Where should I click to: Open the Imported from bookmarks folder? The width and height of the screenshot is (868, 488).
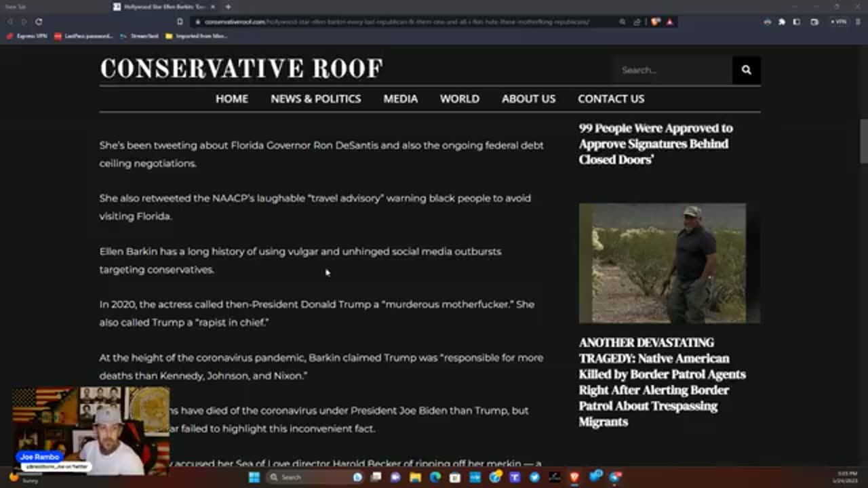tap(197, 36)
